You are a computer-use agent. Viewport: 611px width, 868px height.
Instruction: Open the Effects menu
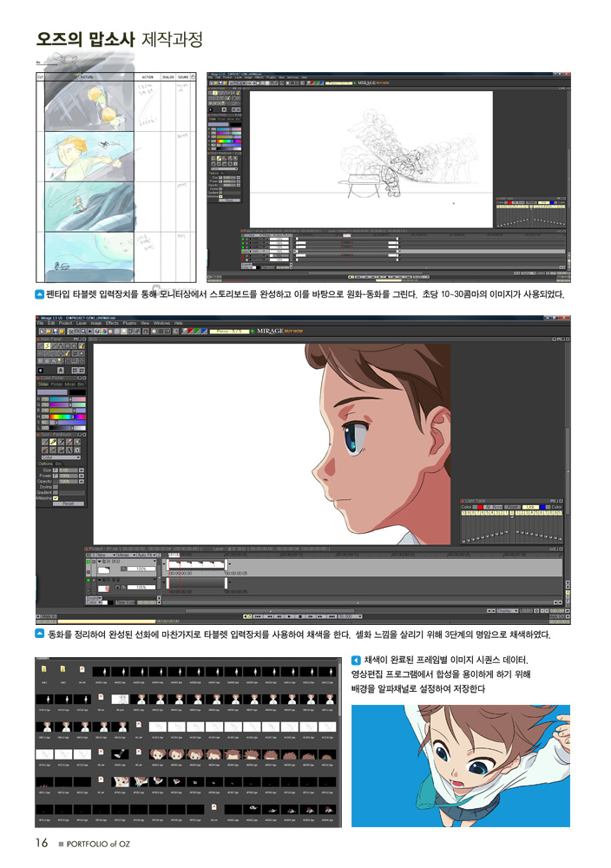[112, 323]
